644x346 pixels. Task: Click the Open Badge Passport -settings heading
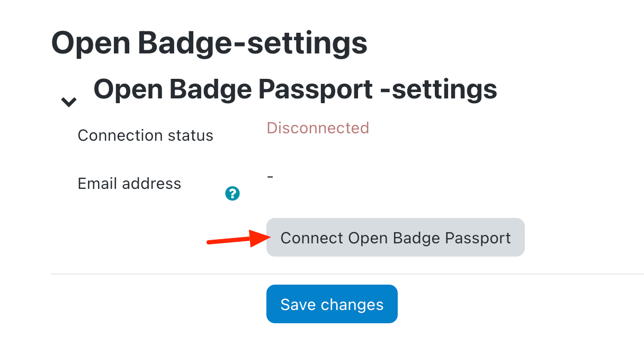[x=295, y=89]
